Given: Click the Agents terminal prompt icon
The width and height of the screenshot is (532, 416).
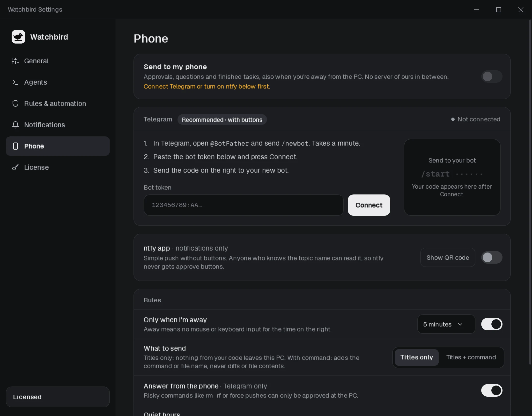Looking at the screenshot, I should point(15,82).
